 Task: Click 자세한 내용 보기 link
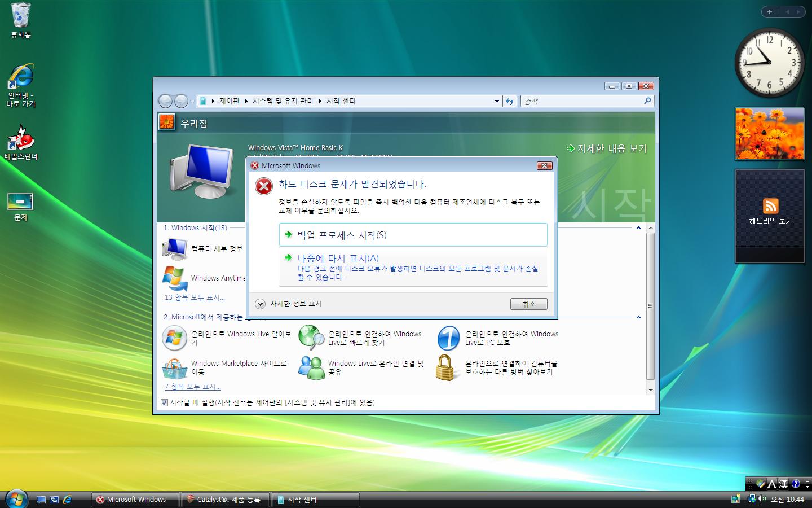pos(607,148)
